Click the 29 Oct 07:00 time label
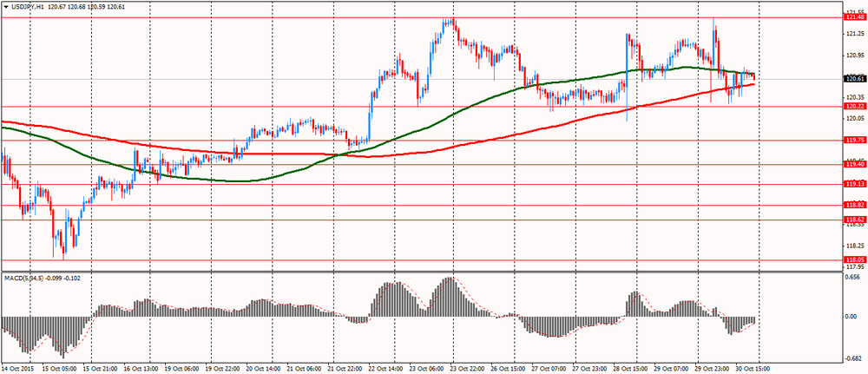This screenshot has height=374, width=868. pos(671,368)
